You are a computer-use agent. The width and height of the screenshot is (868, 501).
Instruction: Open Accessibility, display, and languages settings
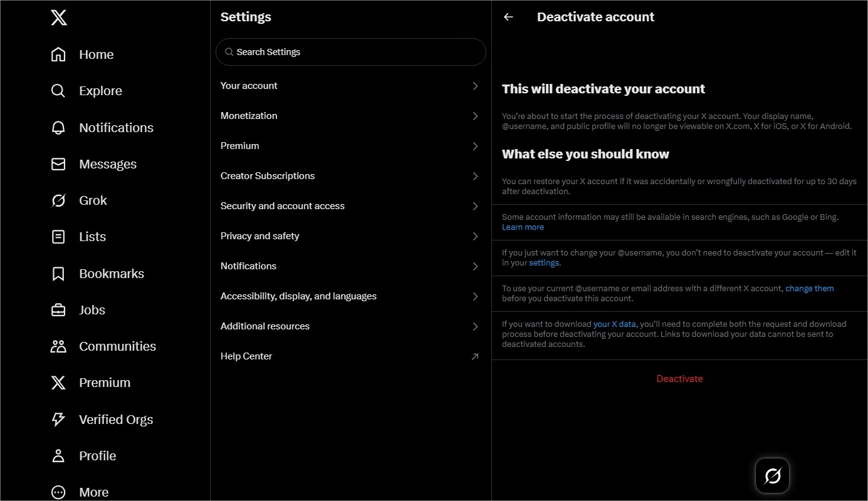point(350,296)
